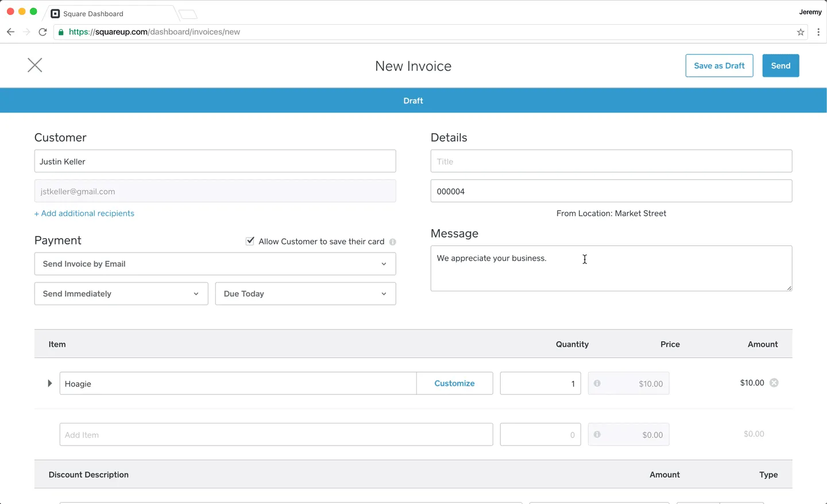Image resolution: width=827 pixels, height=504 pixels.
Task: Click the Discount Description column header
Action: [88, 475]
